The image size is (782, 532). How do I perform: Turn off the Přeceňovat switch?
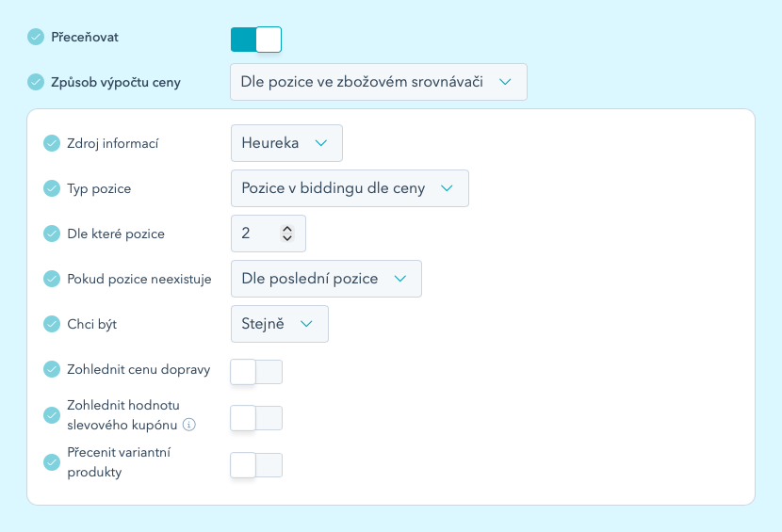click(256, 40)
